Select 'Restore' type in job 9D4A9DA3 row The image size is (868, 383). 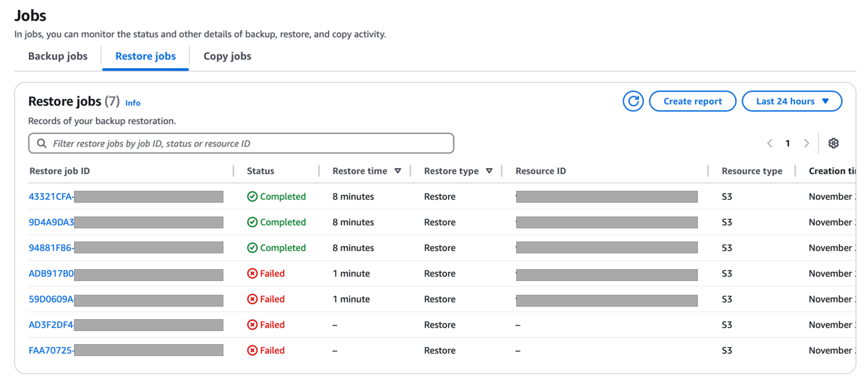440,222
